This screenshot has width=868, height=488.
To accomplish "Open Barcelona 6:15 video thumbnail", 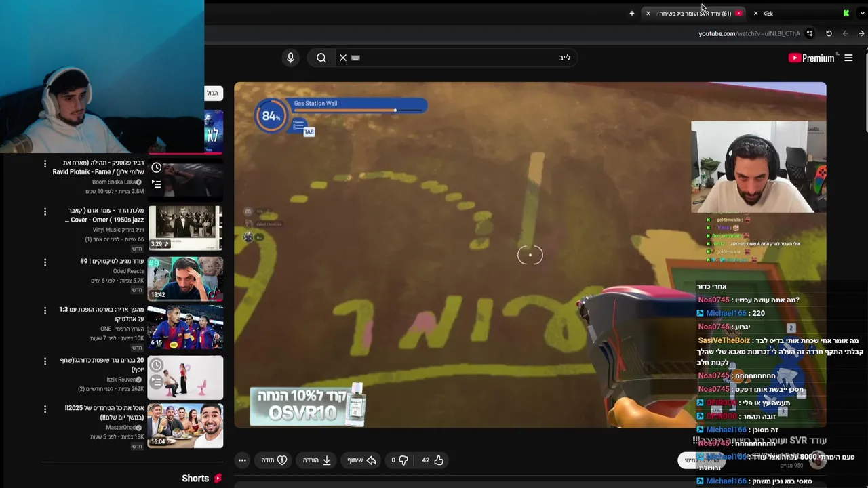I will 185,327.
